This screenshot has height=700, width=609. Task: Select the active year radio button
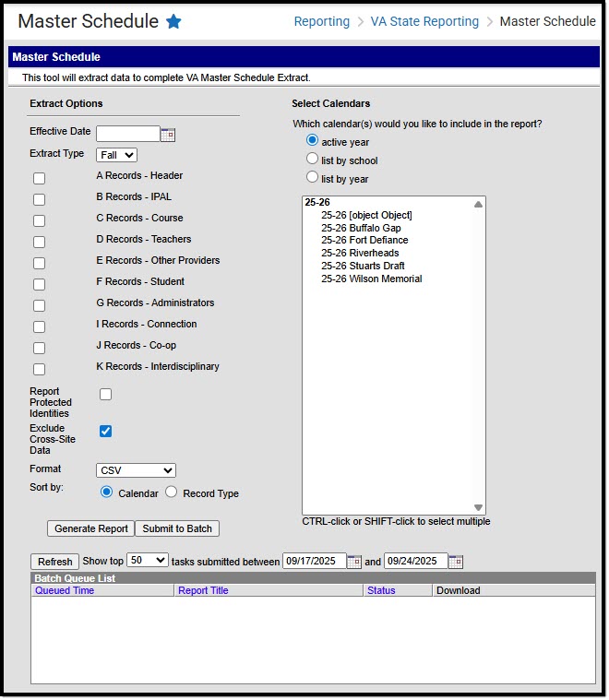pos(312,140)
